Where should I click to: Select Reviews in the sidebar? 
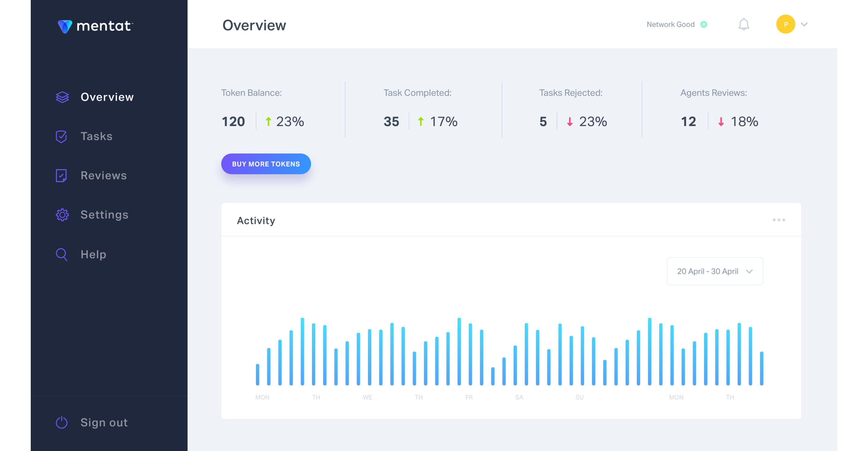pos(103,175)
